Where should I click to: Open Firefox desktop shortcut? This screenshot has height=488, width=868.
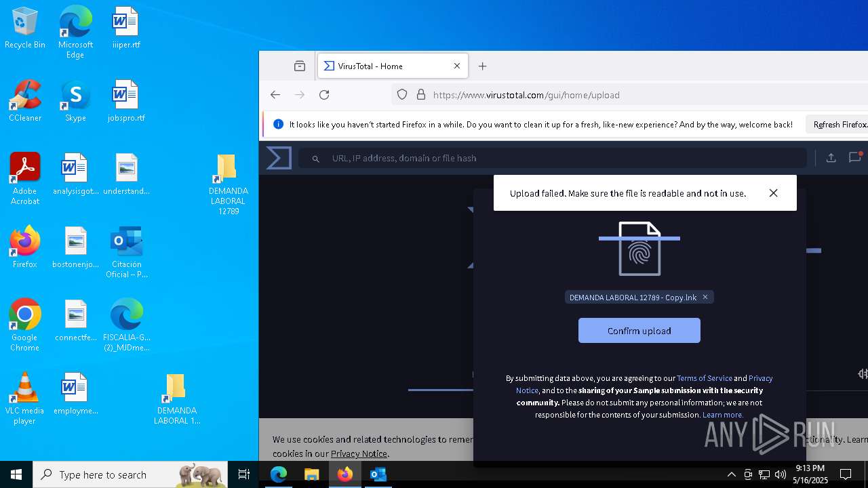point(25,247)
